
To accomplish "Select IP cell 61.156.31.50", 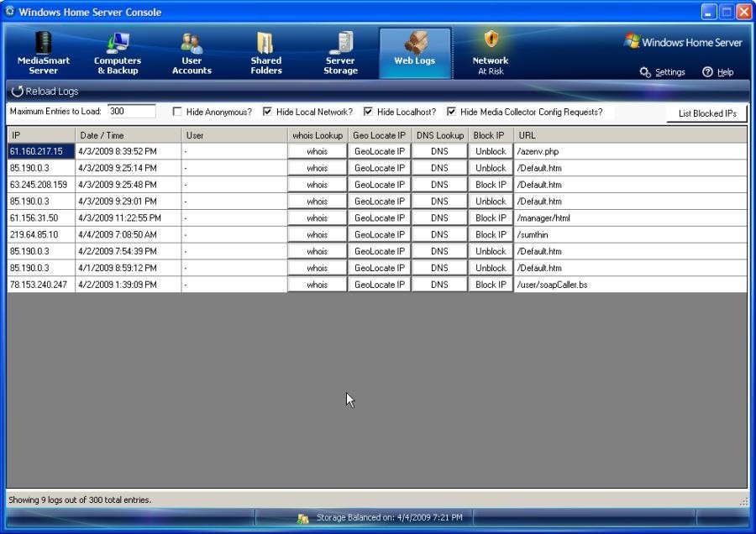I will (41, 217).
